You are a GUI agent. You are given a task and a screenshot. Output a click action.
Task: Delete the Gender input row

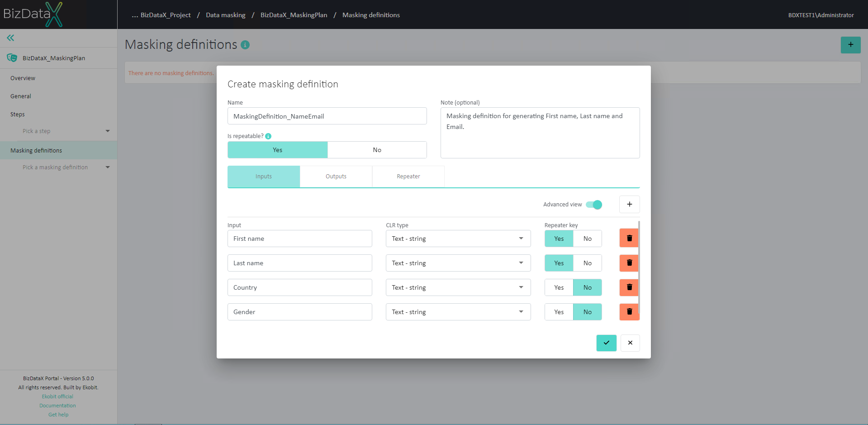coord(629,312)
